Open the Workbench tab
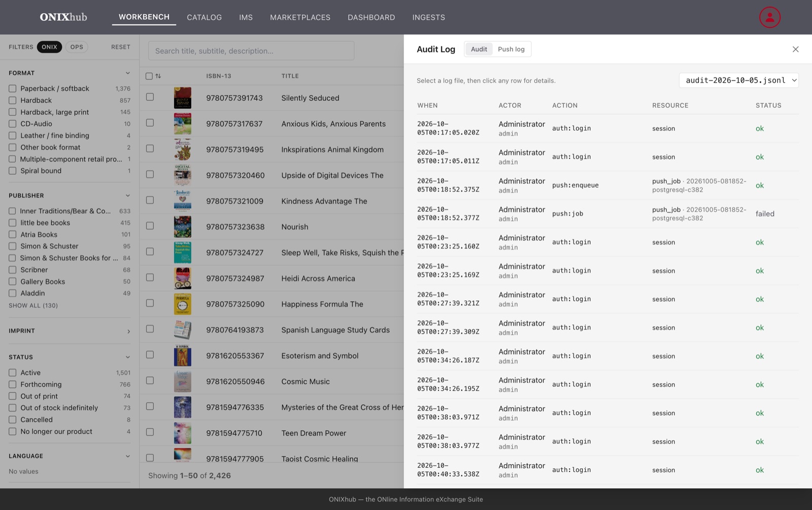Image resolution: width=812 pixels, height=510 pixels. 144,17
